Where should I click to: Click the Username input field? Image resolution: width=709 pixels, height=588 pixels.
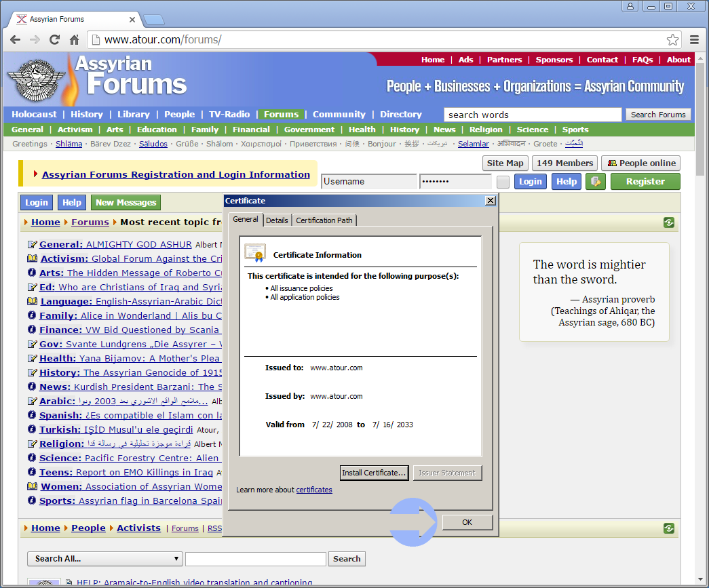point(368,182)
